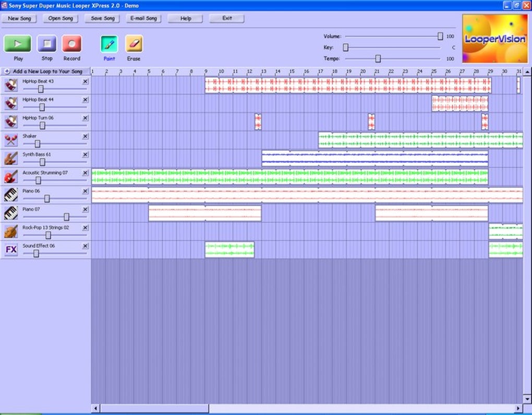Screen dimensions: 532x415
Task: Click the New Song button
Action: pyautogui.click(x=19, y=18)
